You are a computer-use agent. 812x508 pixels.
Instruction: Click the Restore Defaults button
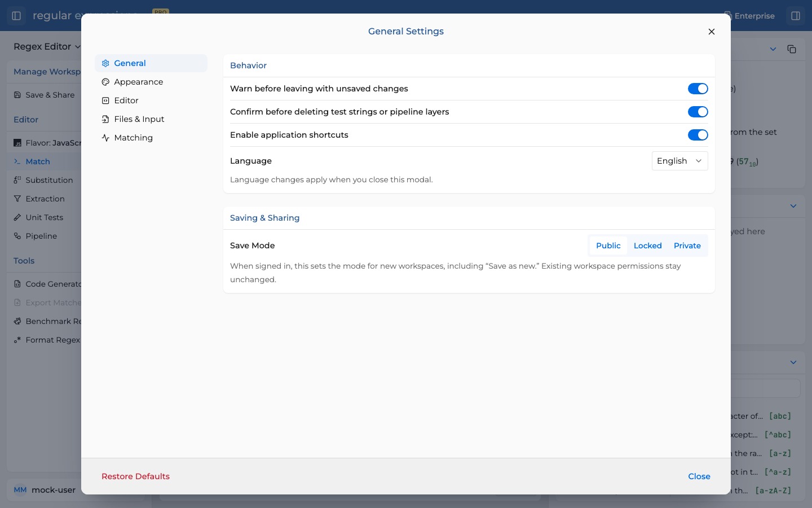135,476
